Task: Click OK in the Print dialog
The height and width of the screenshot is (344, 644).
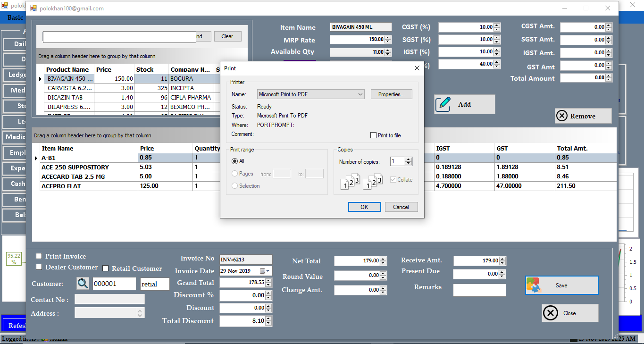Action: coord(364,207)
